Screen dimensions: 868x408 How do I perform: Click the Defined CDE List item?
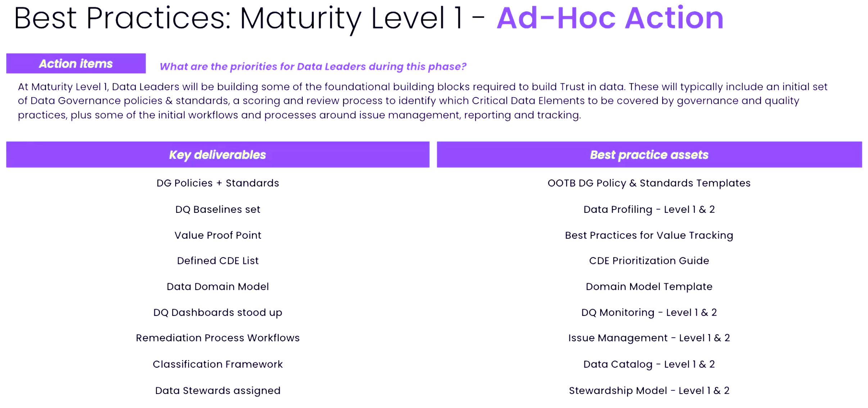(218, 261)
